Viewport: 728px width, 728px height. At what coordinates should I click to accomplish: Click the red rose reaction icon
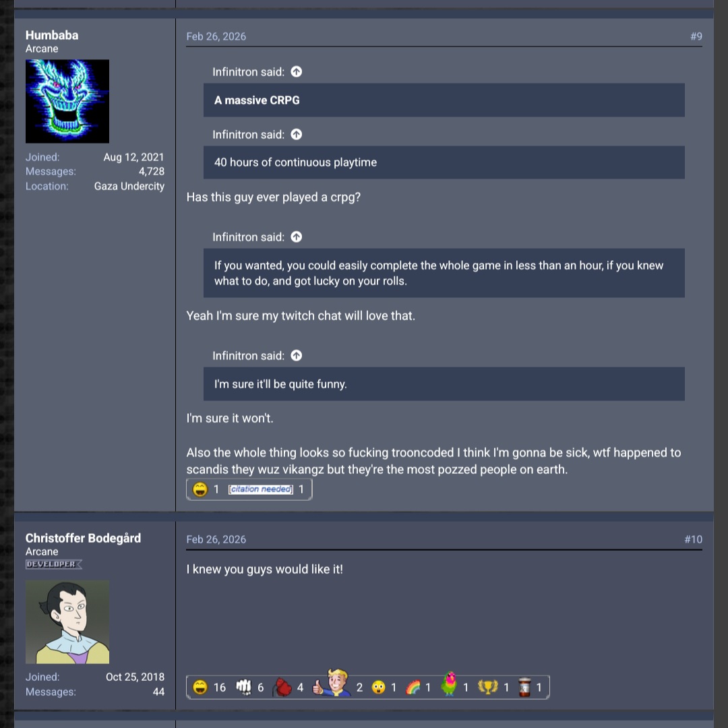(x=282, y=687)
